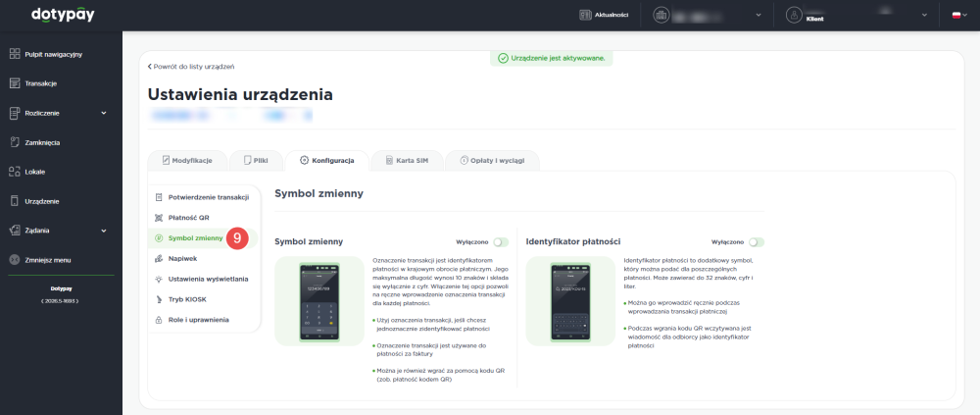Go back via Powrót do listy urządzeń

191,67
